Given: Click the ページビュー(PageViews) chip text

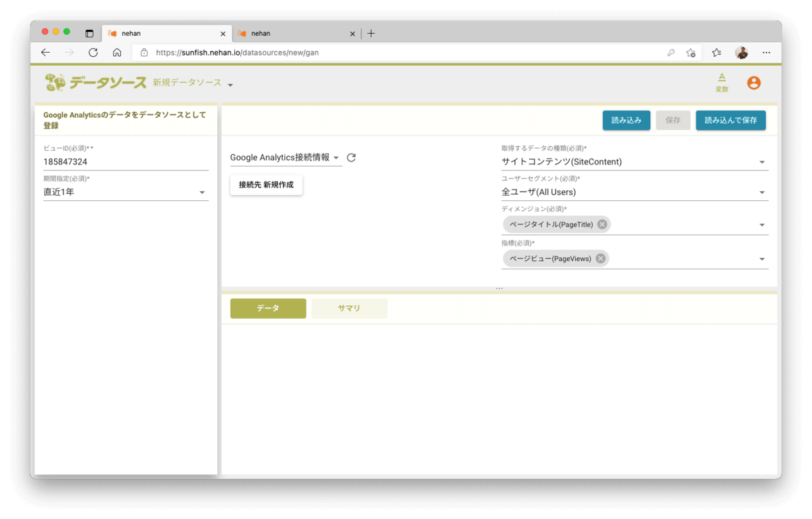Looking at the screenshot, I should 550,258.
